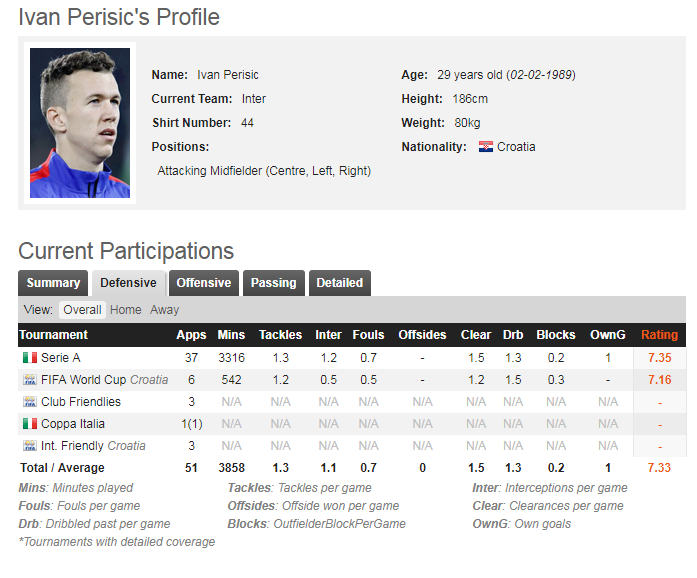
Task: Open the Passing tab
Action: coord(273,283)
